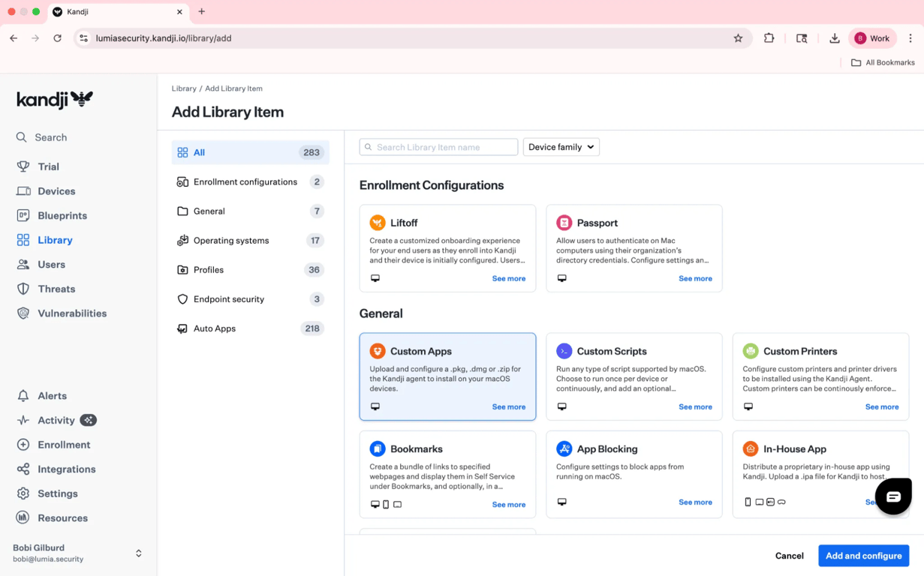Click the Enrollment plus-circle icon
924x576 pixels.
(23, 445)
